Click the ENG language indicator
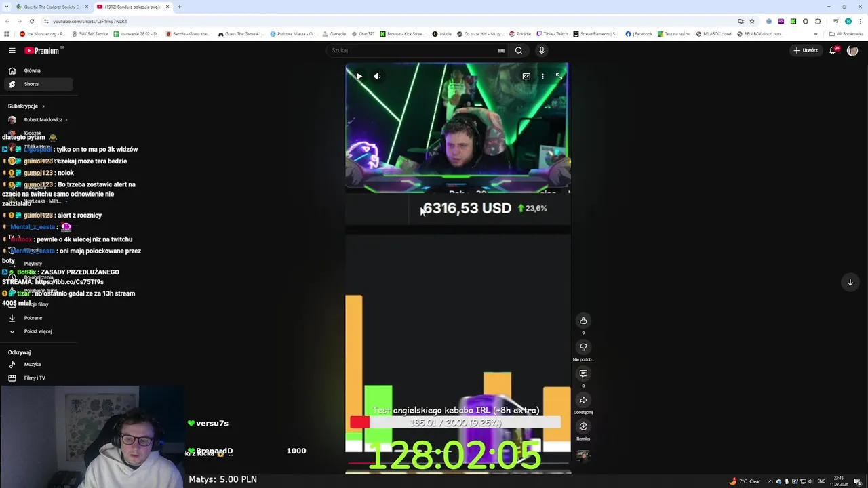Viewport: 868px width, 488px height. point(821,481)
